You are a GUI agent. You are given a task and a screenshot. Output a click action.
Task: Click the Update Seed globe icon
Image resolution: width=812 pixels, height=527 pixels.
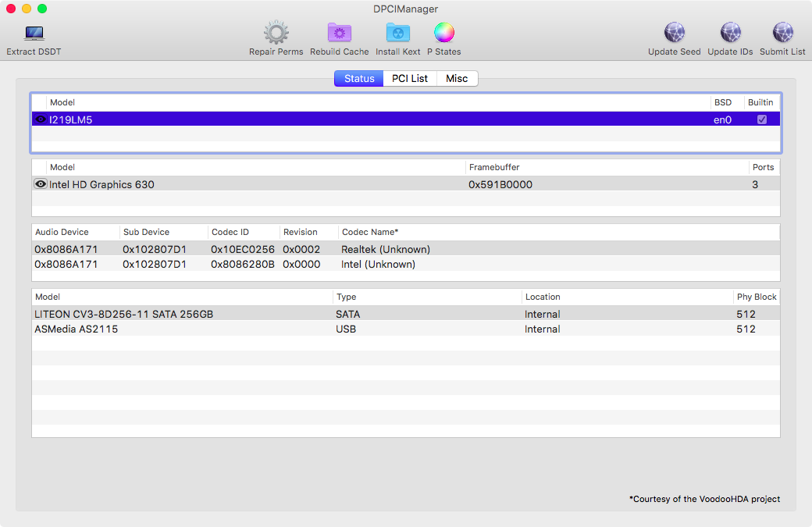[674, 33]
